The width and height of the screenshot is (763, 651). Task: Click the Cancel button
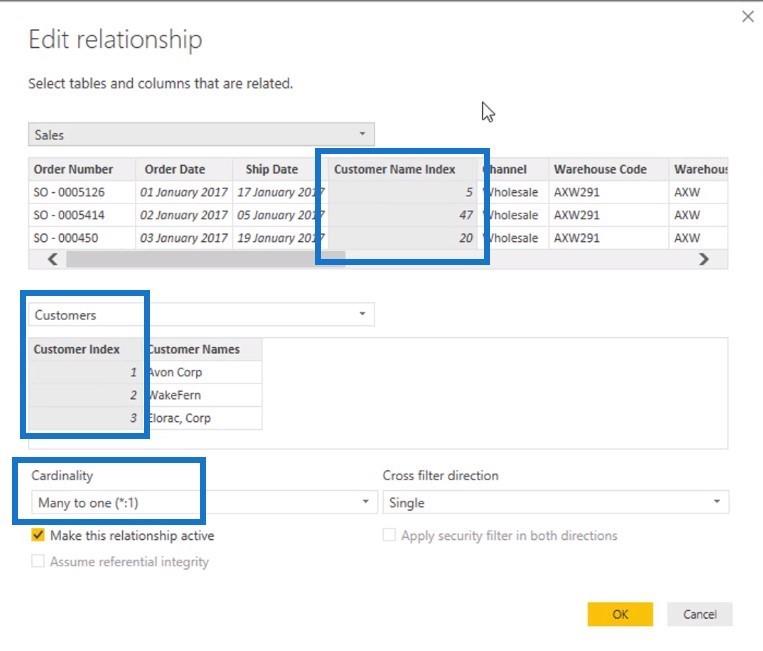point(699,614)
